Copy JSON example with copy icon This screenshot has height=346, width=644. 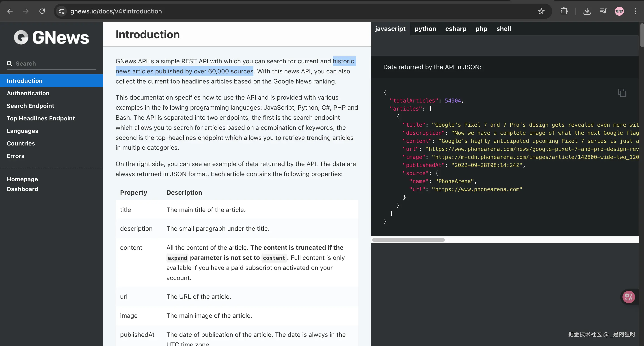(622, 93)
